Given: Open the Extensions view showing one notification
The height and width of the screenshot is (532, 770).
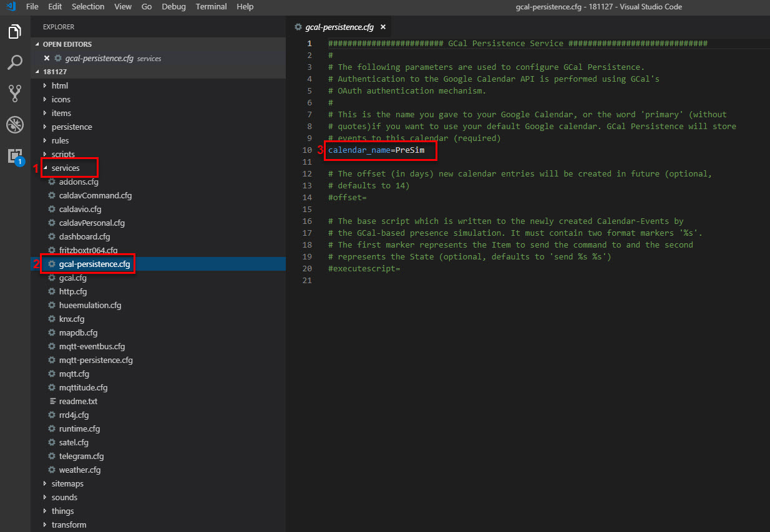Looking at the screenshot, I should 15,155.
